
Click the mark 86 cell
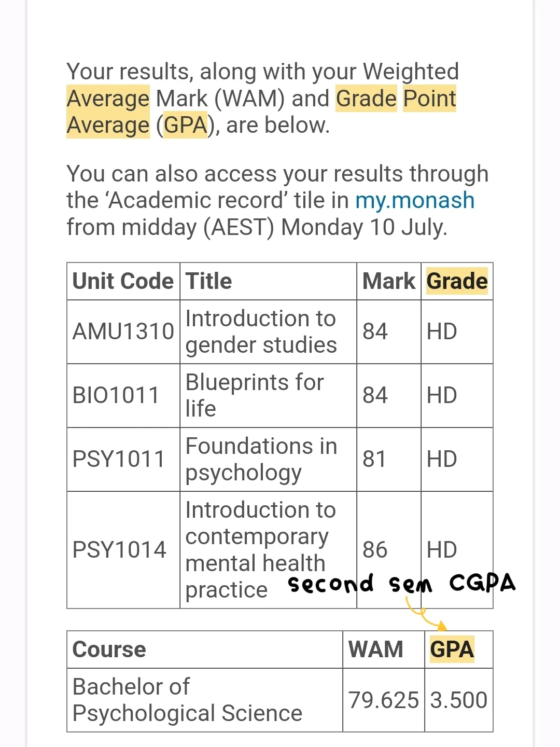pyautogui.click(x=389, y=550)
